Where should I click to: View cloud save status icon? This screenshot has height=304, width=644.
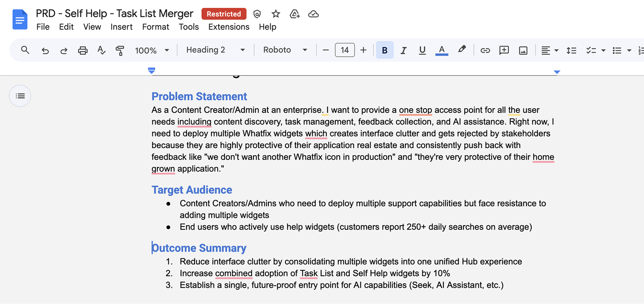[x=313, y=14]
